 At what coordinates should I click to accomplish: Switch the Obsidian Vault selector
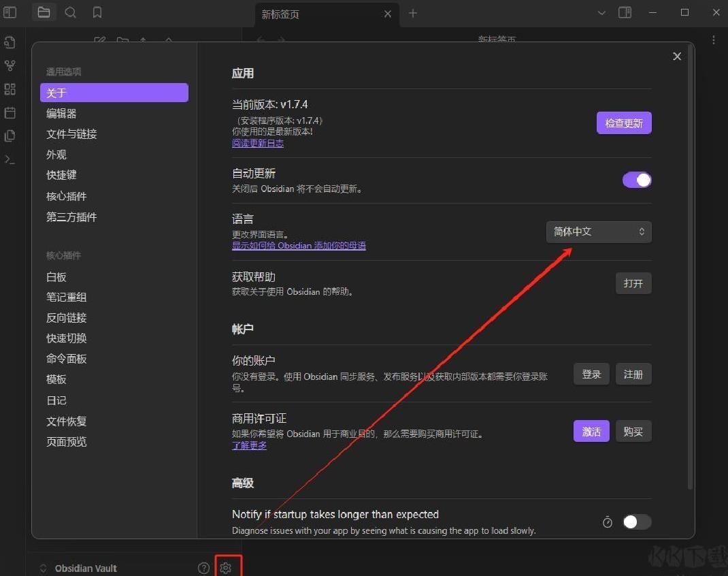click(x=78, y=568)
